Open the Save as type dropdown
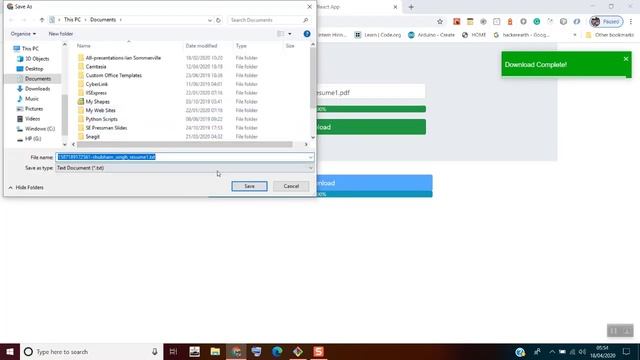The height and width of the screenshot is (360, 640). [x=185, y=168]
